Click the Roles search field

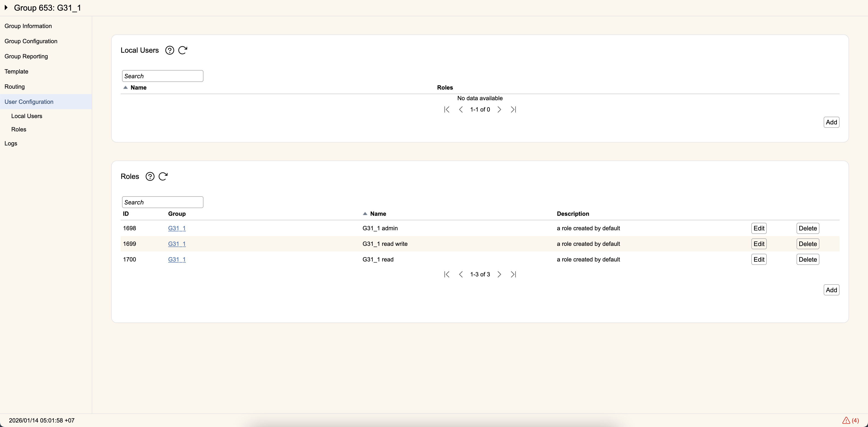pyautogui.click(x=163, y=202)
